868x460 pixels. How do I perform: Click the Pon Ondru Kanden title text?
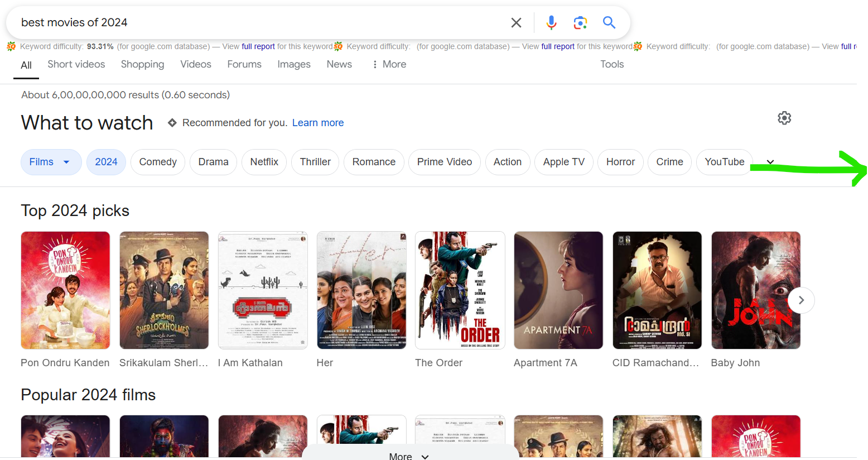[65, 363]
